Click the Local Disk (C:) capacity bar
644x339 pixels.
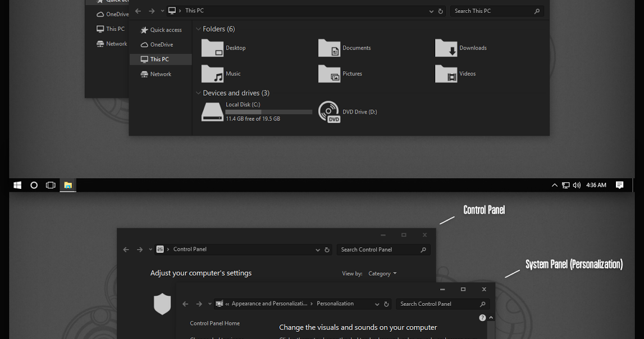268,111
